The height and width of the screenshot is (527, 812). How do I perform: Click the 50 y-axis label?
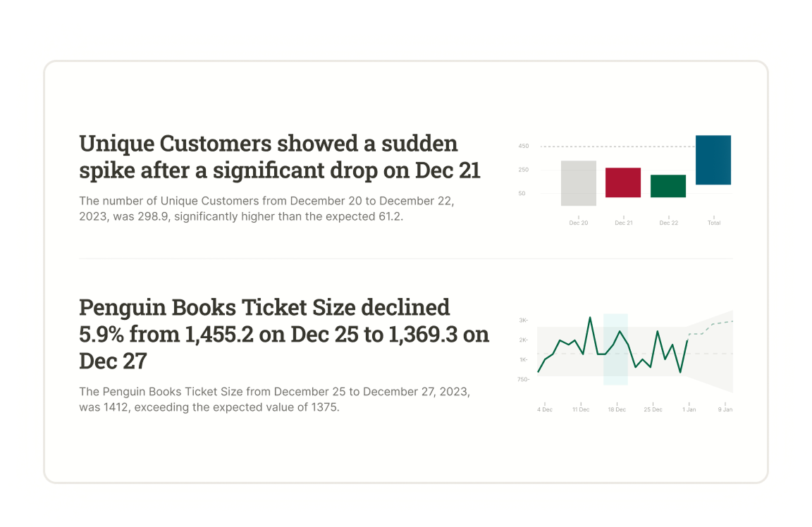(522, 193)
